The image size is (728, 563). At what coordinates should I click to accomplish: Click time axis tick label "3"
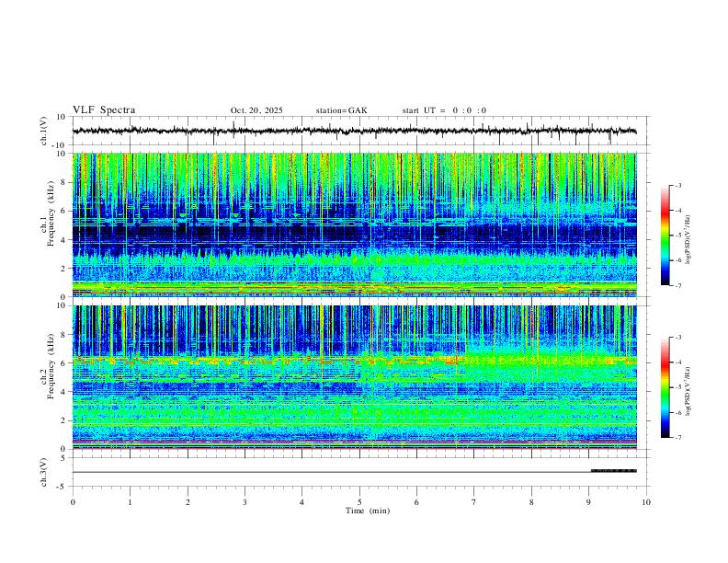(x=245, y=502)
